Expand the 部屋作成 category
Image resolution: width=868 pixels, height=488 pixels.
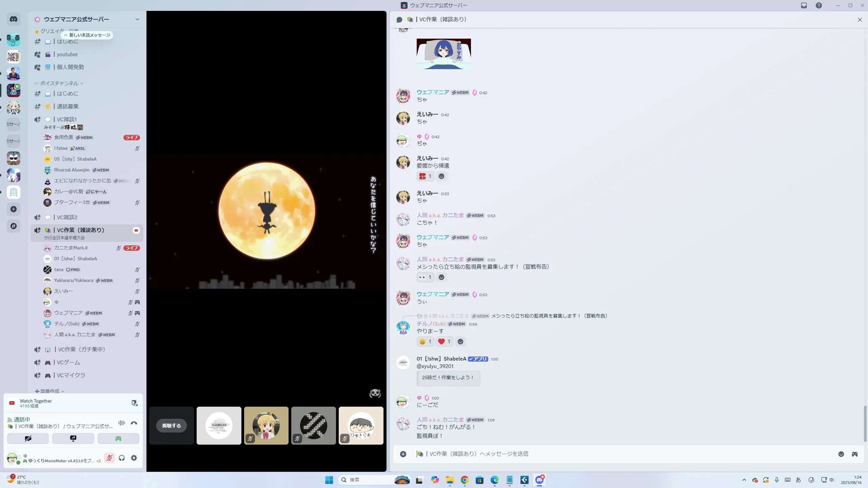tap(50, 391)
